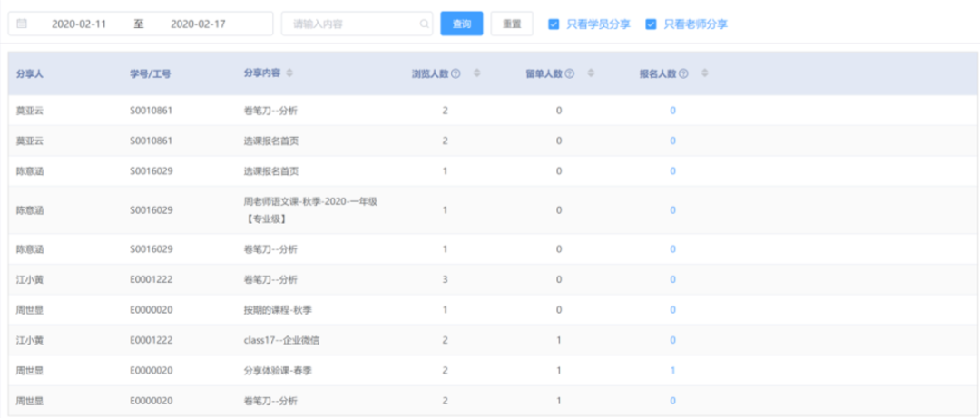
Task: Click the 分享人 column header
Action: (x=30, y=74)
